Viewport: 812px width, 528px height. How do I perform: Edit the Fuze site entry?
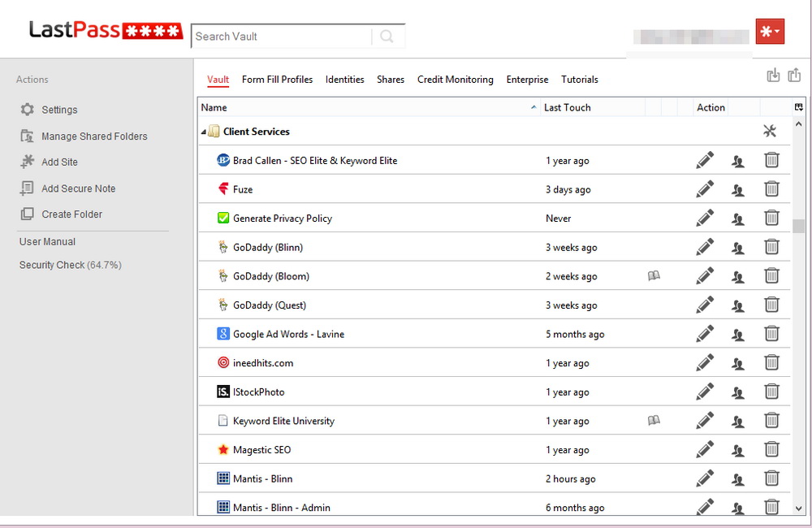pos(705,189)
